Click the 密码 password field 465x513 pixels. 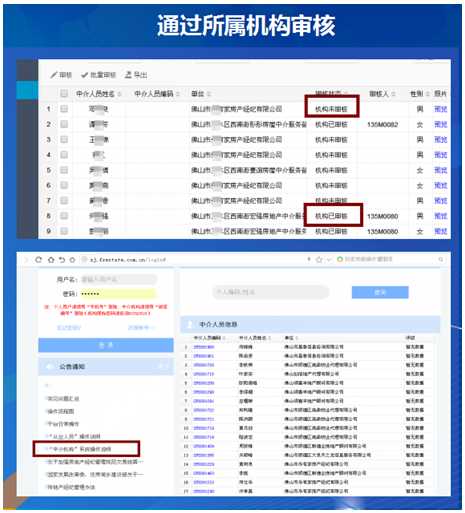(119, 294)
